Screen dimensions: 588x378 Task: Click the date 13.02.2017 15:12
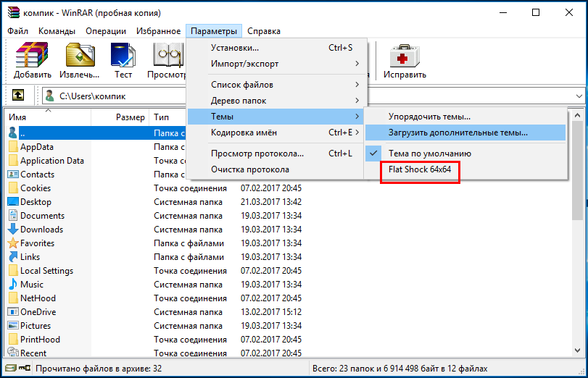[270, 311]
